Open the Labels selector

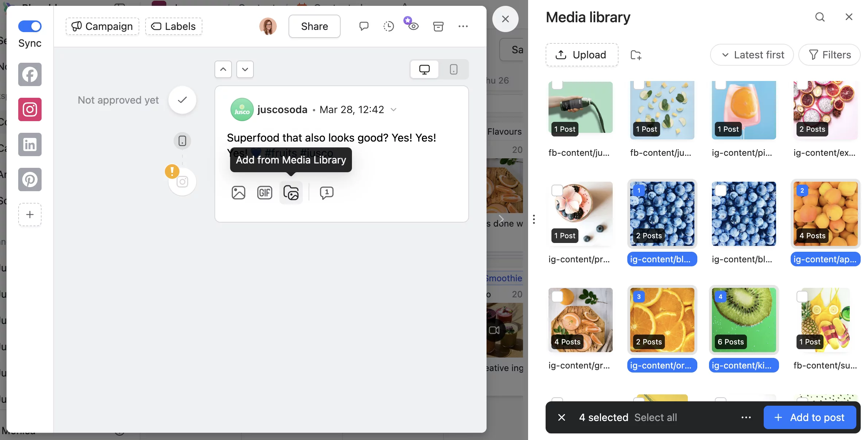pos(174,26)
